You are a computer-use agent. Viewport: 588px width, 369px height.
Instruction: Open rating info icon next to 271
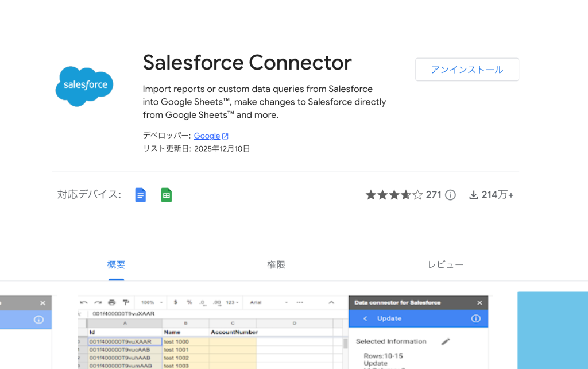click(450, 195)
